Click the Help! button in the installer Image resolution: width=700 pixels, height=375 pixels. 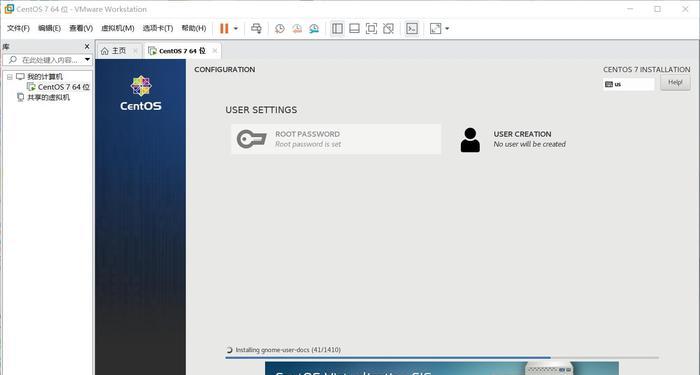[675, 83]
